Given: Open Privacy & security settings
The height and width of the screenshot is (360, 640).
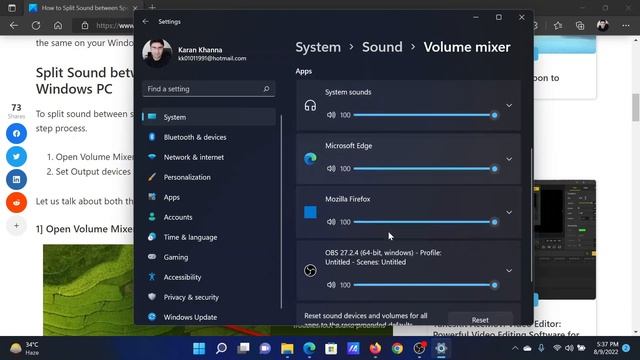Looking at the screenshot, I should point(209,297).
